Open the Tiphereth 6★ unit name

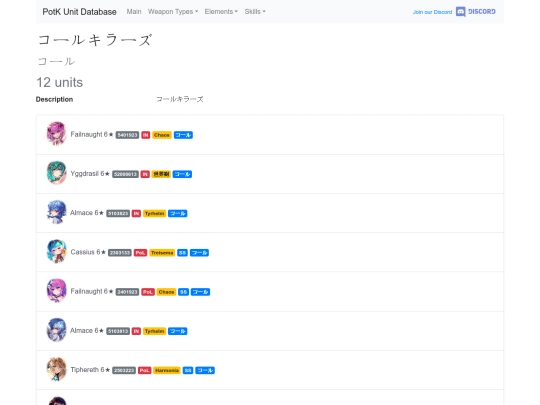click(90, 370)
